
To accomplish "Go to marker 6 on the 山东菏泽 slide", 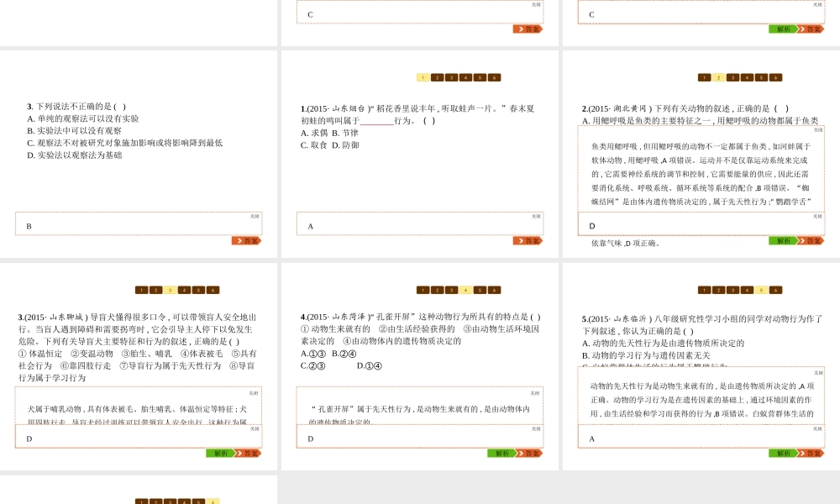I will click(x=495, y=291).
